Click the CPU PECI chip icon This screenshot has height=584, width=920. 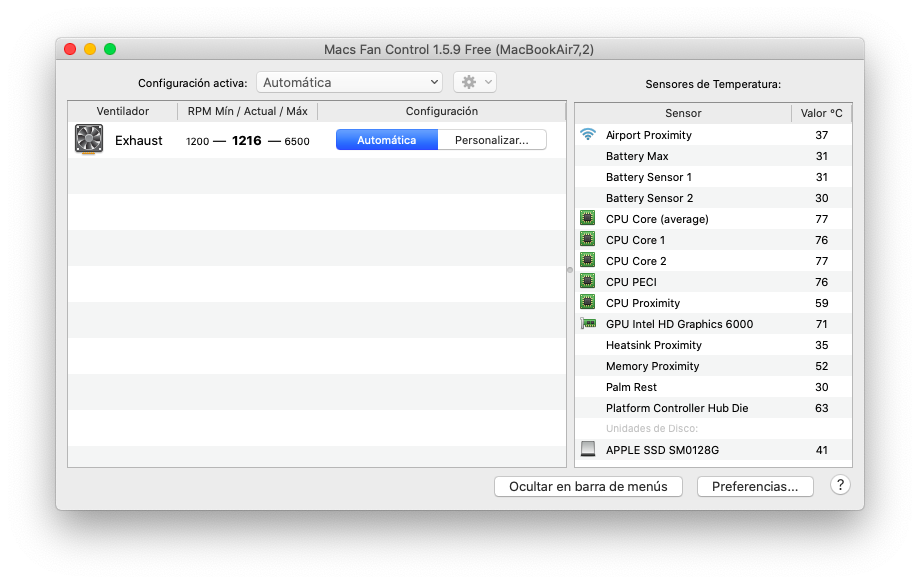(x=588, y=282)
